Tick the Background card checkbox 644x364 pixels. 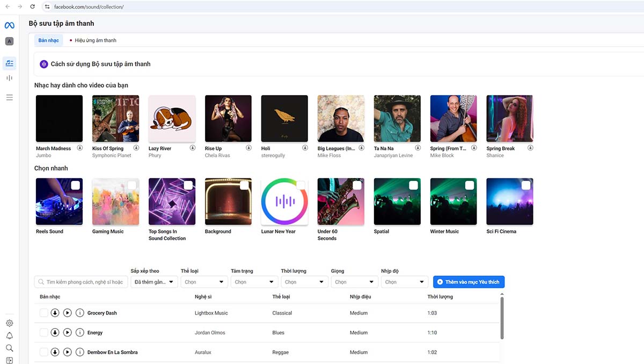point(244,185)
